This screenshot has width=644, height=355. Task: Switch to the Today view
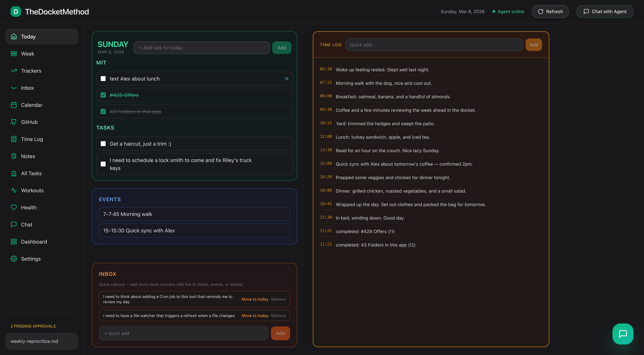tap(28, 36)
